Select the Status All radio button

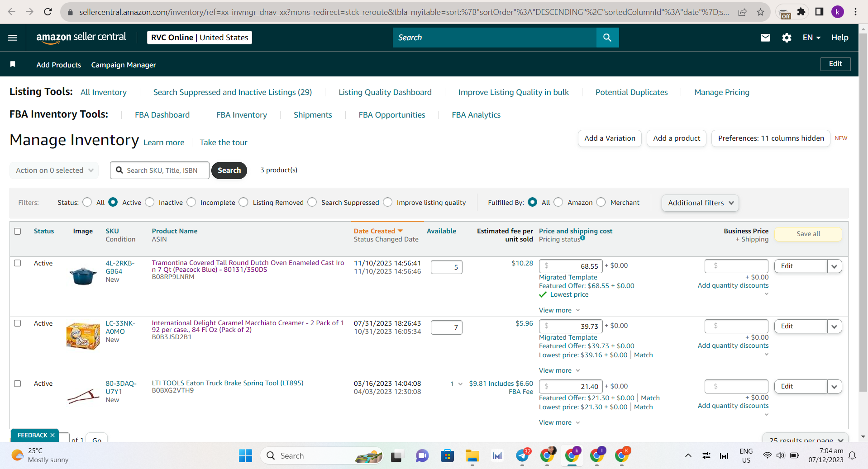point(87,202)
